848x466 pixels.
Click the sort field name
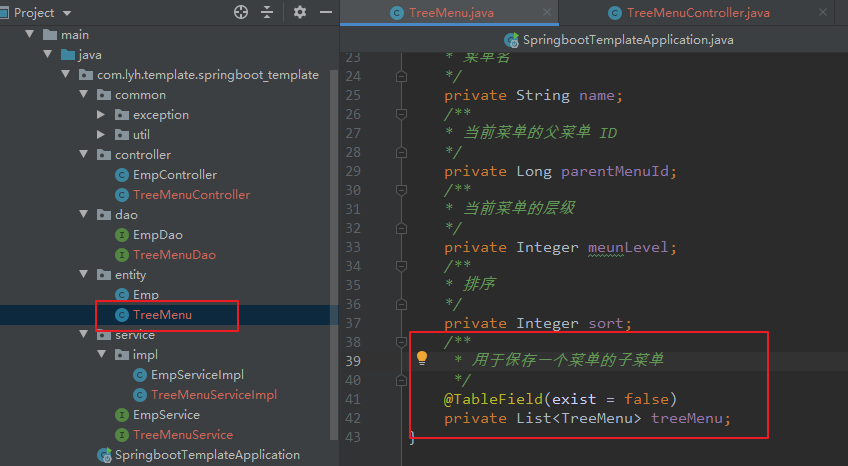606,323
